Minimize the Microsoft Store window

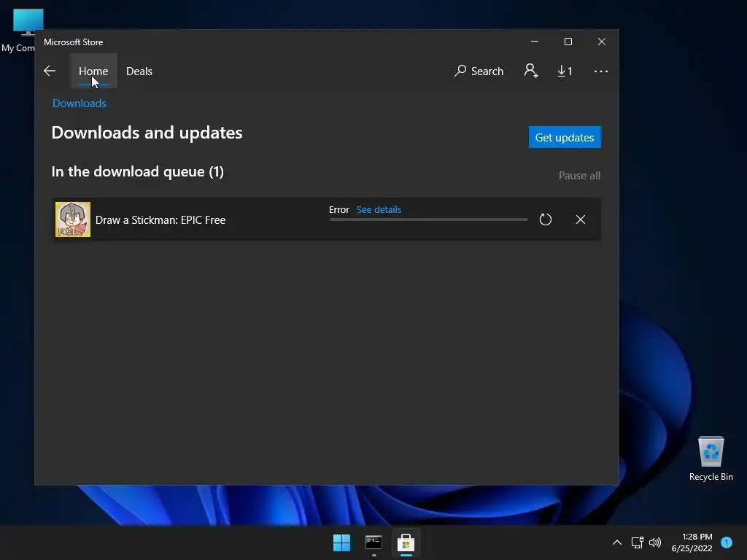coord(535,42)
